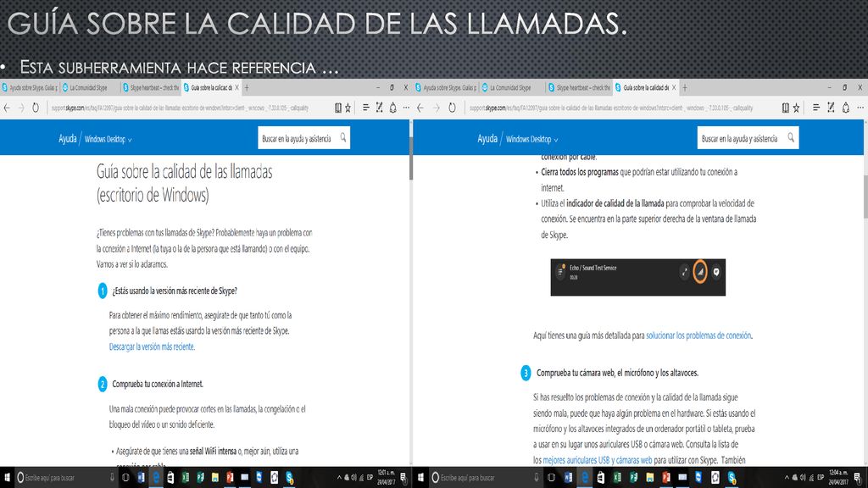Image resolution: width=868 pixels, height=488 pixels.
Task: Switch to 'Skype heartbeat' tab in right window
Action: pyautogui.click(x=579, y=87)
